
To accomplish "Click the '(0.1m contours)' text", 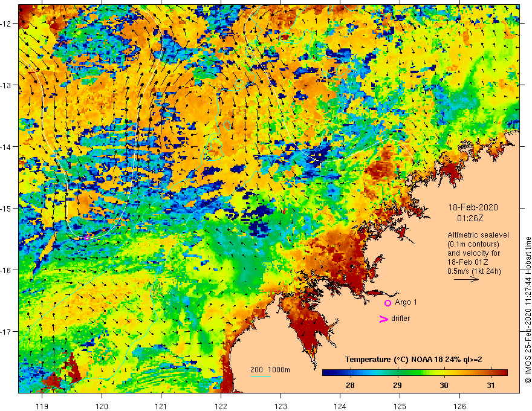I will [473, 244].
